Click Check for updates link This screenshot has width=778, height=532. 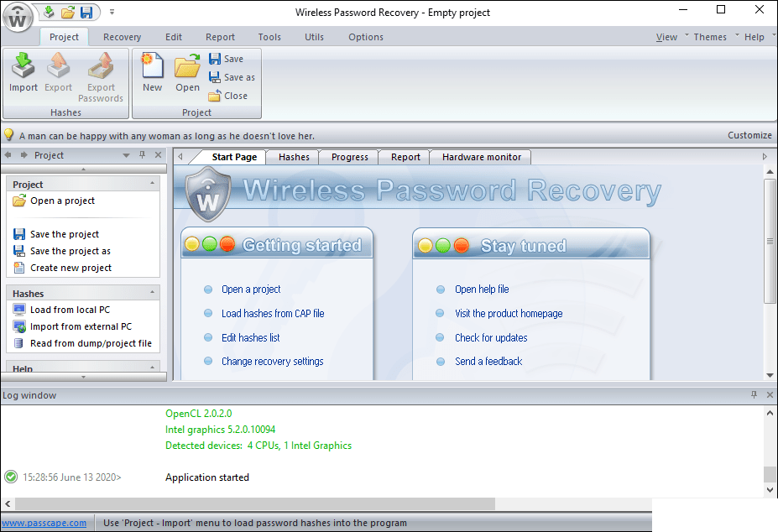491,337
